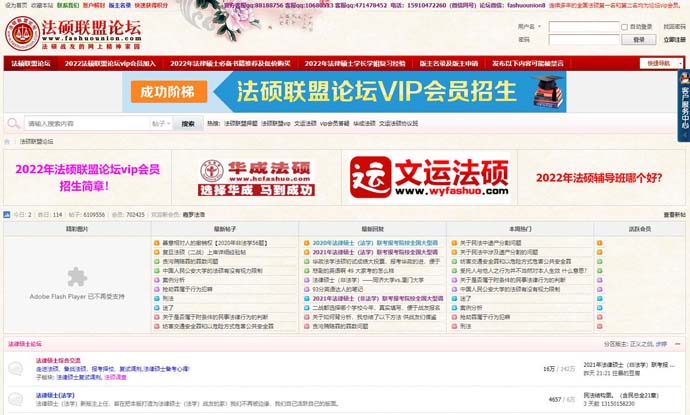Viewport: 690px width, 415px height.
Task: Open the 发布以下内容可能被禁言 nav item
Action: pos(528,63)
